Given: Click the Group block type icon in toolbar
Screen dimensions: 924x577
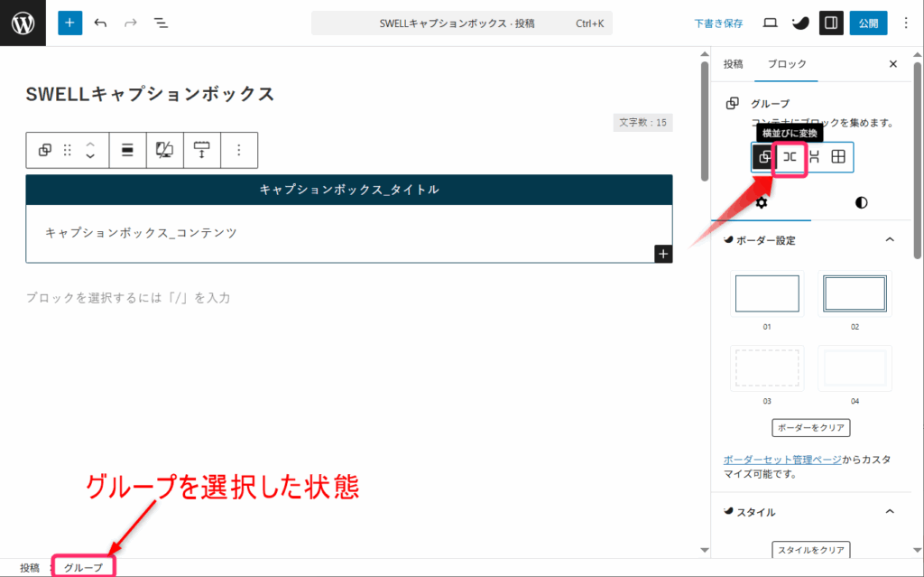Looking at the screenshot, I should click(45, 151).
